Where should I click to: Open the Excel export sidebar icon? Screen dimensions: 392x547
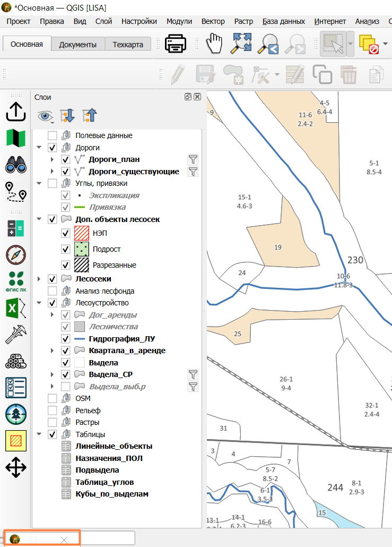pyautogui.click(x=16, y=308)
